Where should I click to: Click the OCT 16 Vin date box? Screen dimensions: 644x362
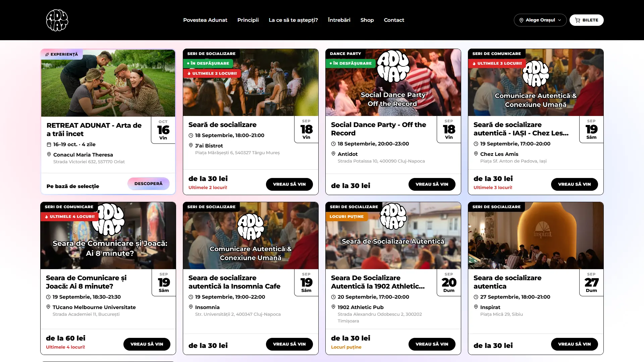click(x=163, y=130)
